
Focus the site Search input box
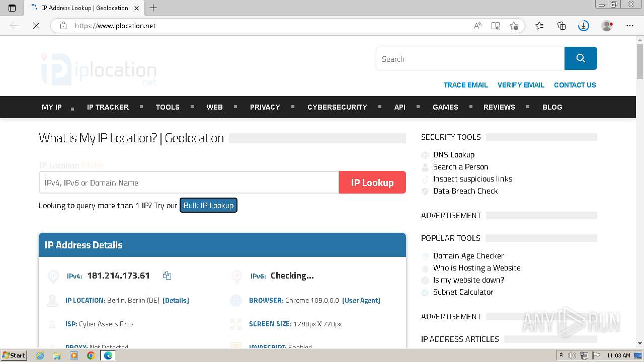click(x=470, y=59)
